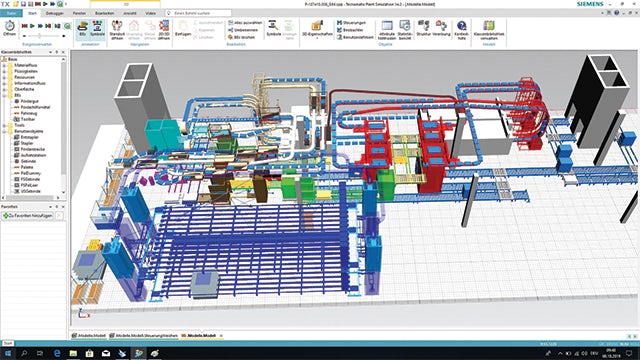640x360 pixels.
Task: Click the Struktur icon
Action: 423,28
